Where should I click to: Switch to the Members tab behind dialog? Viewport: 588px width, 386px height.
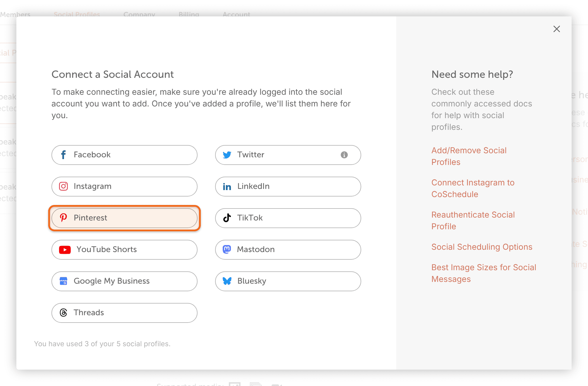(15, 14)
